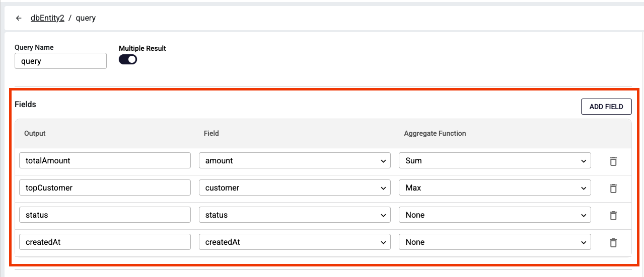Toggle the Multiple Result switch
The image size is (644, 277).
[128, 59]
